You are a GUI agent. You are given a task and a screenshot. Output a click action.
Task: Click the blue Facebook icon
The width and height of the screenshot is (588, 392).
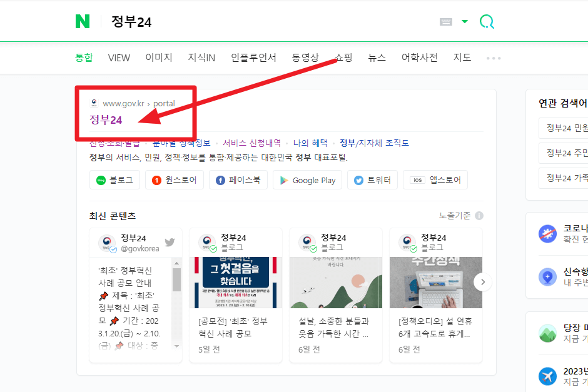coord(220,180)
